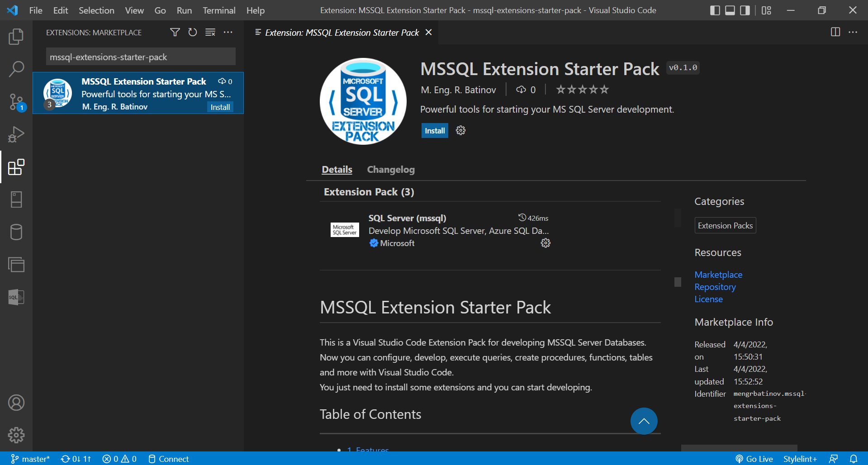Toggle Panel visibility layout button
The height and width of the screenshot is (465, 868).
coord(730,10)
